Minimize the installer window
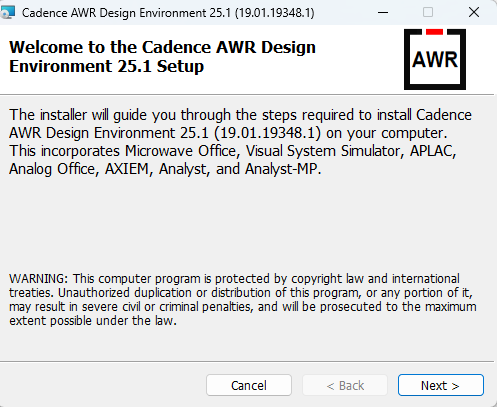497x407 pixels. [x=383, y=13]
